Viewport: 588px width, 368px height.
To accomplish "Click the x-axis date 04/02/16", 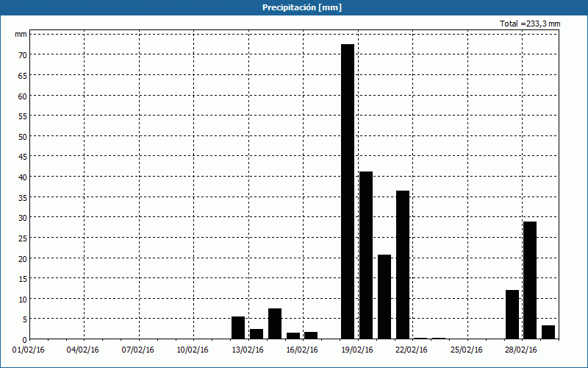I will 83,350.
